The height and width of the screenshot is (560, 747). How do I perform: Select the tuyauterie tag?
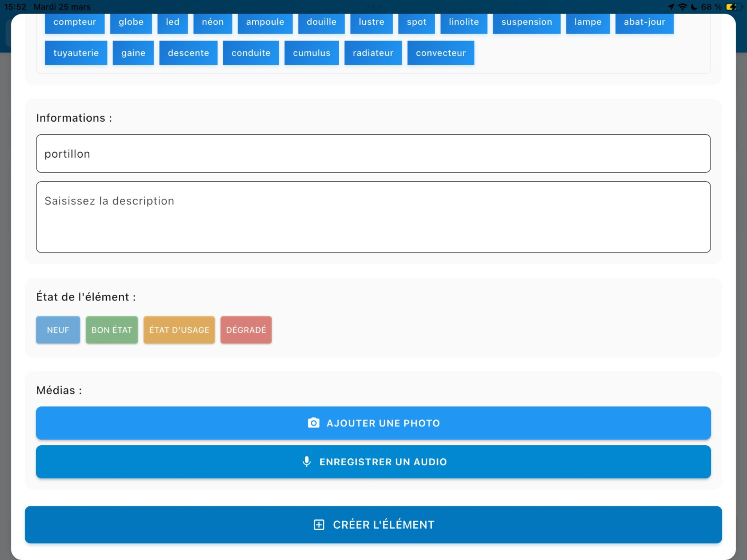(76, 53)
